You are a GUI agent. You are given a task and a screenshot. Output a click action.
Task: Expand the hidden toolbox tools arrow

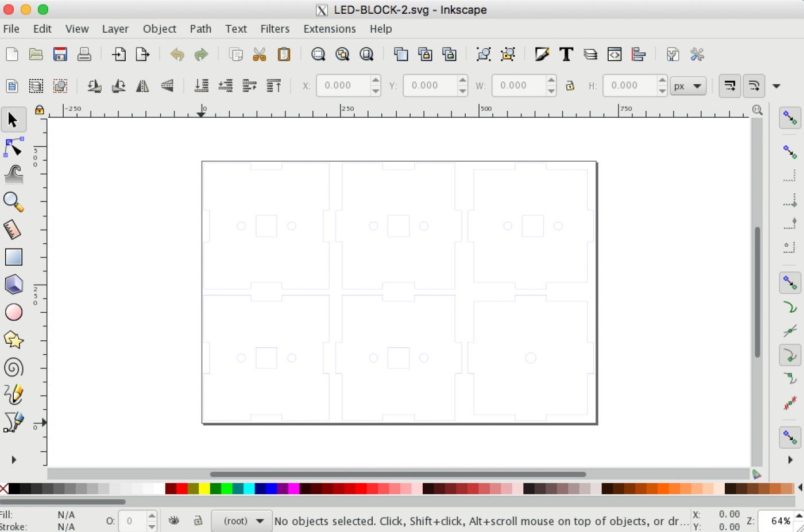coord(14,460)
